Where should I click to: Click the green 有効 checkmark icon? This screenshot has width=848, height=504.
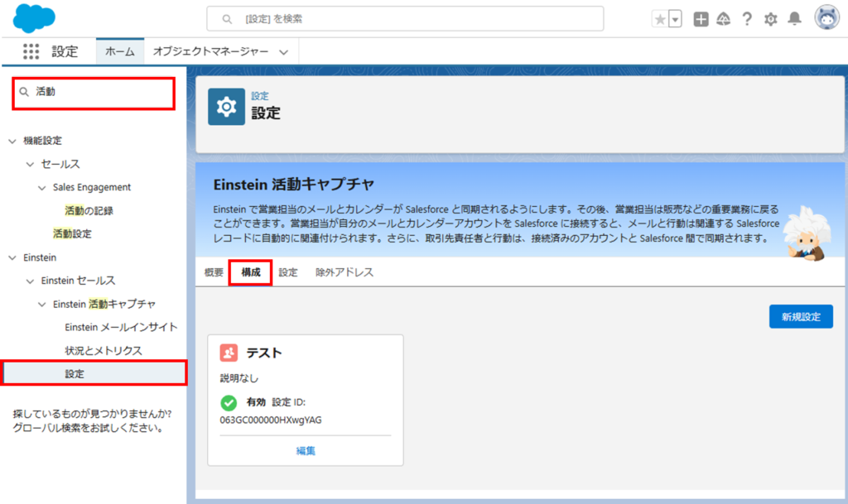[229, 402]
